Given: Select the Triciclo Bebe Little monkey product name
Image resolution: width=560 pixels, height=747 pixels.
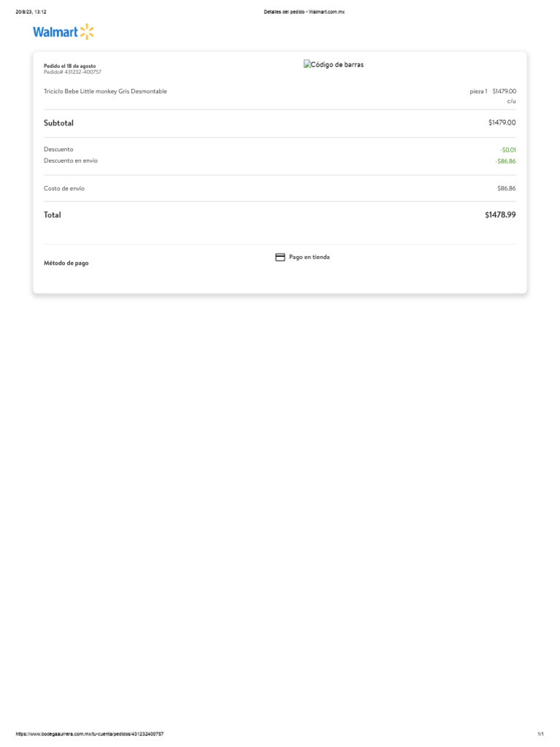Looking at the screenshot, I should point(105,91).
